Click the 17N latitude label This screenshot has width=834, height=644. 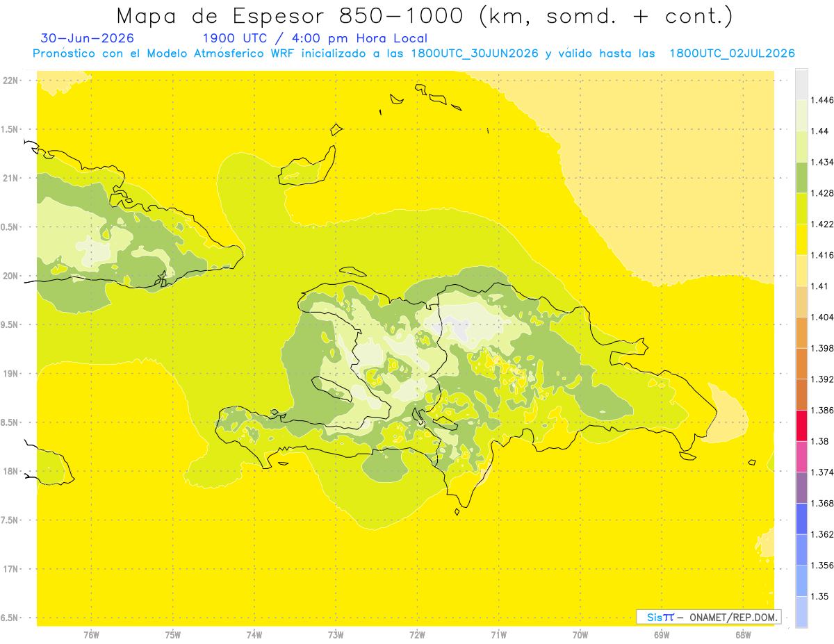point(11,569)
